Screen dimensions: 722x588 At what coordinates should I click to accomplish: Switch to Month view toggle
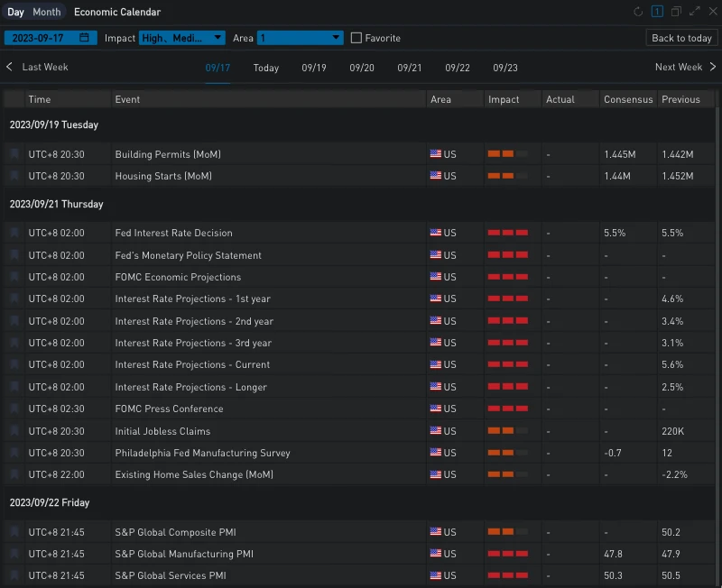[47, 12]
